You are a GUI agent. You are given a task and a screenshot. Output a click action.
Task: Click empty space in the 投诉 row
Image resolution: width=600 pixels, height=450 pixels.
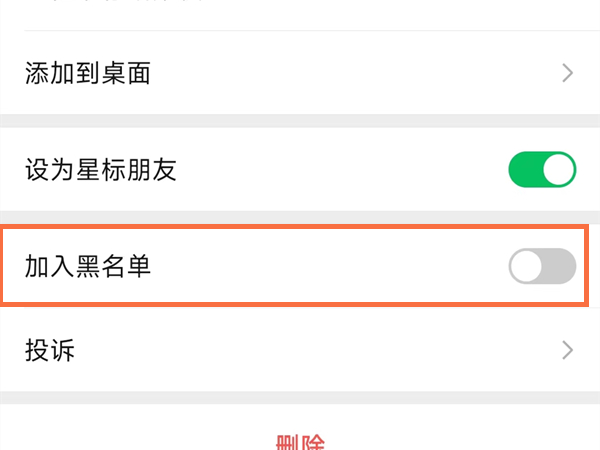coord(300,350)
